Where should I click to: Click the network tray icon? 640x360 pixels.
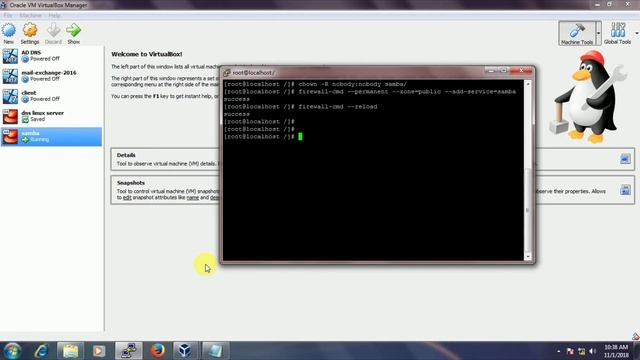tap(582, 351)
